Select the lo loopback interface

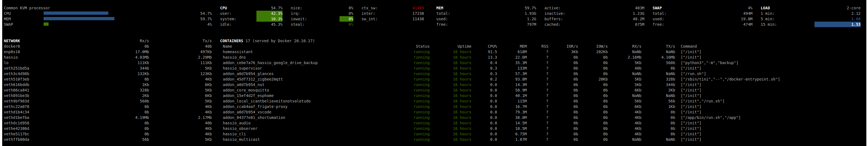(x=6, y=63)
